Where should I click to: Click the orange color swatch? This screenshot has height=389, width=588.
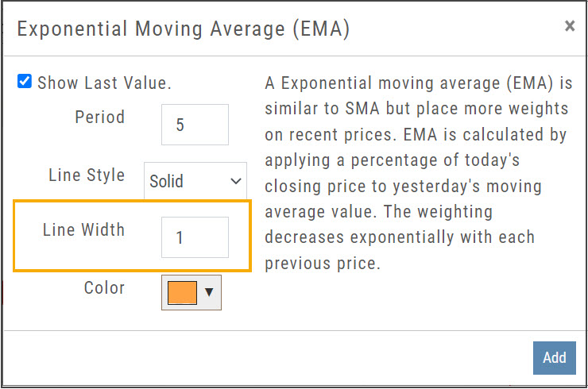(x=181, y=291)
